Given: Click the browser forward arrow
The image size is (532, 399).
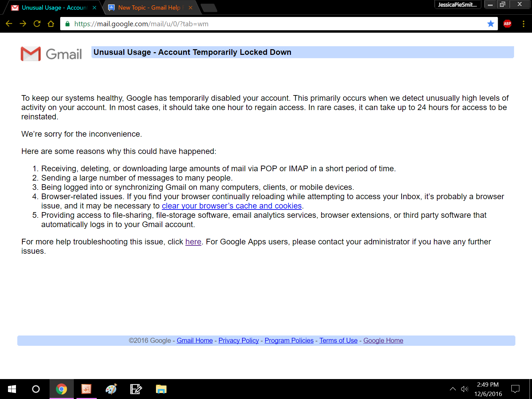Looking at the screenshot, I should click(23, 24).
